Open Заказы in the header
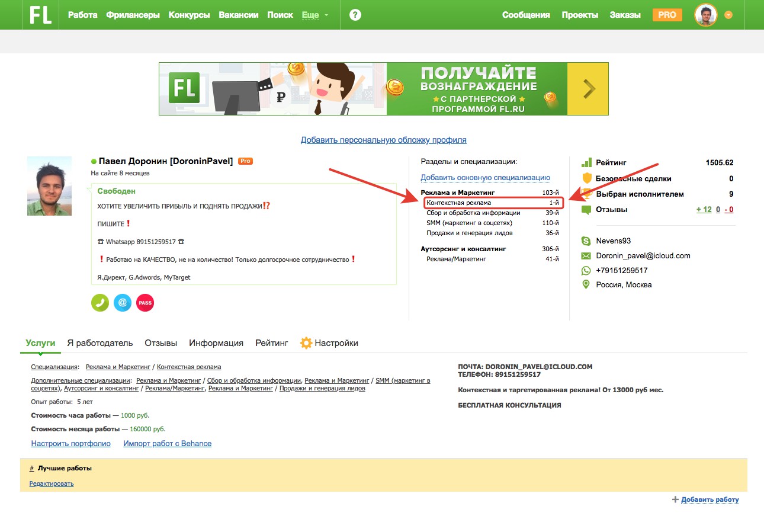 (x=625, y=15)
